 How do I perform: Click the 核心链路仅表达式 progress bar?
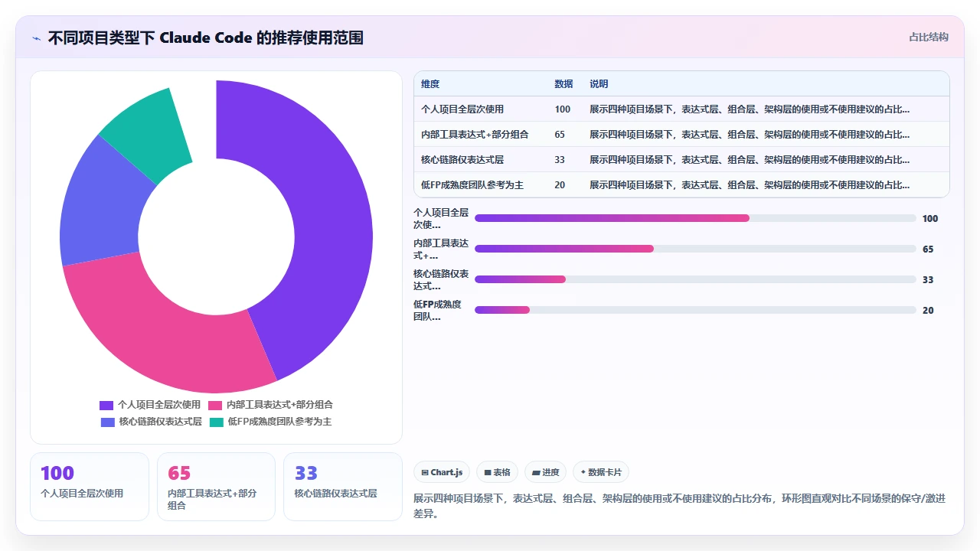[x=695, y=279]
